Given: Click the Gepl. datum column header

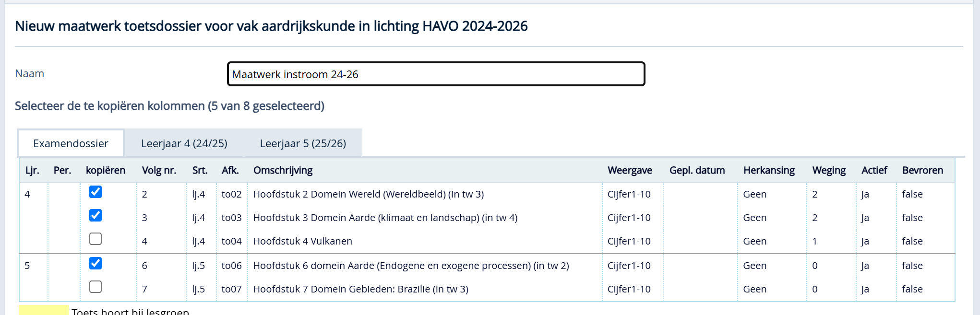Looking at the screenshot, I should (697, 170).
